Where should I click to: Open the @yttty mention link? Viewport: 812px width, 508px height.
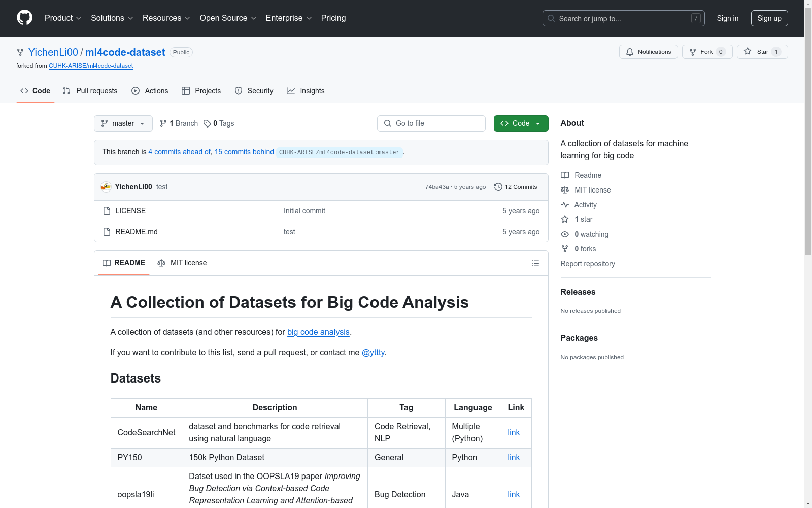(373, 352)
